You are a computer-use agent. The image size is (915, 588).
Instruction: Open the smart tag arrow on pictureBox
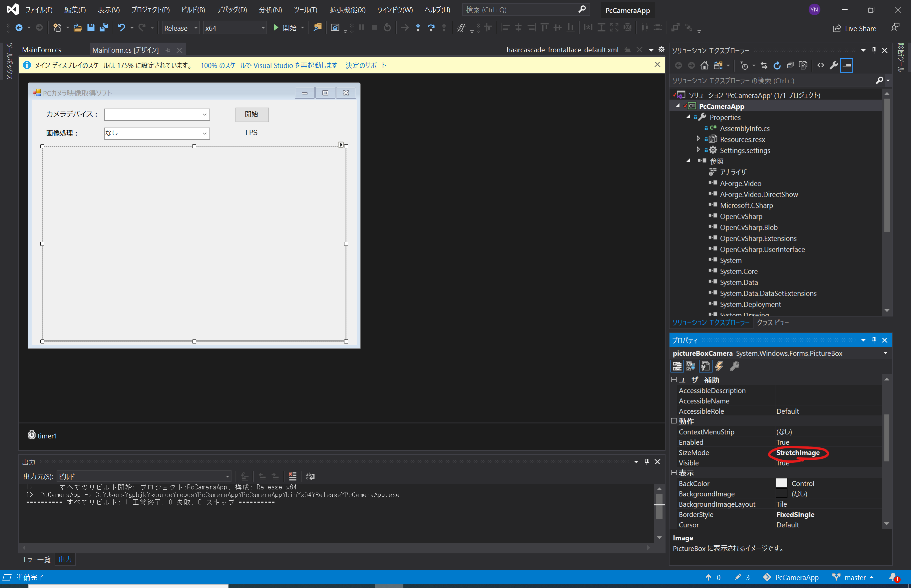tap(341, 145)
